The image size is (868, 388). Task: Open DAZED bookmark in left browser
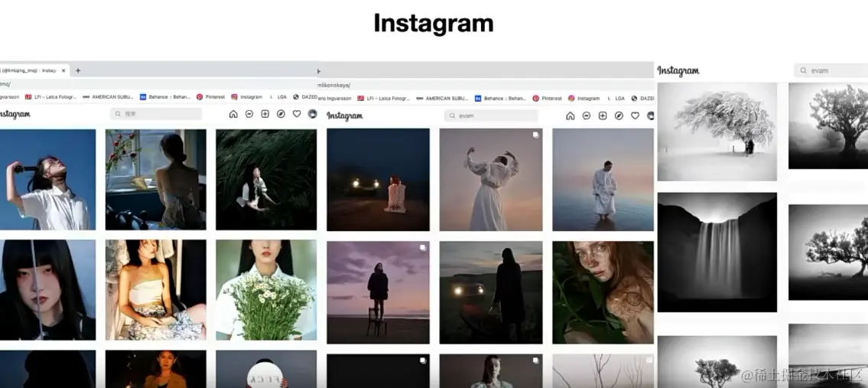point(305,96)
